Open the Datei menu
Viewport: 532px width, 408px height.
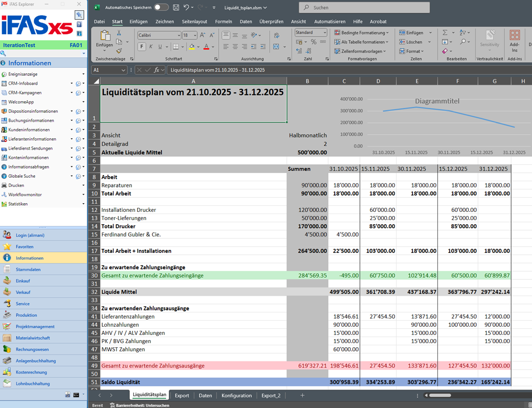tap(99, 21)
